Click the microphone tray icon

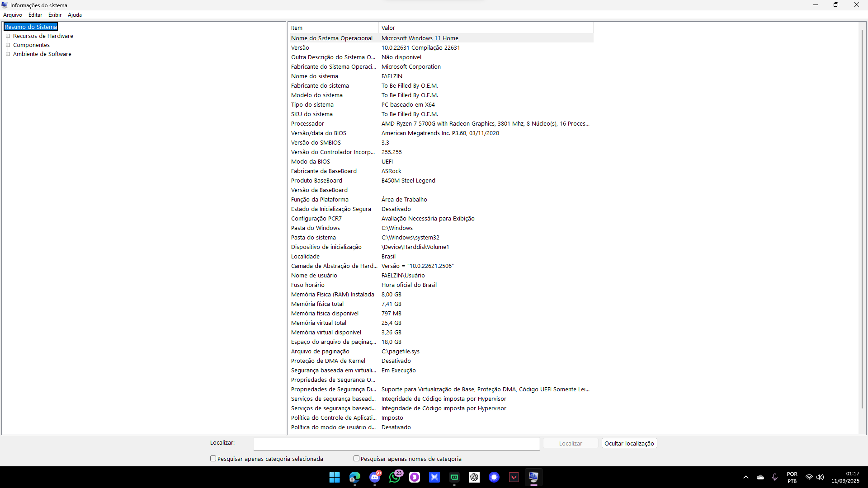(775, 477)
